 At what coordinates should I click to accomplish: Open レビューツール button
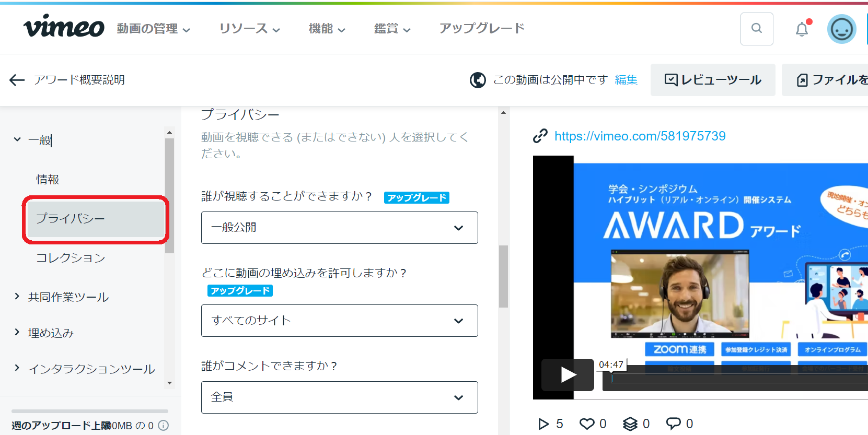click(x=713, y=80)
